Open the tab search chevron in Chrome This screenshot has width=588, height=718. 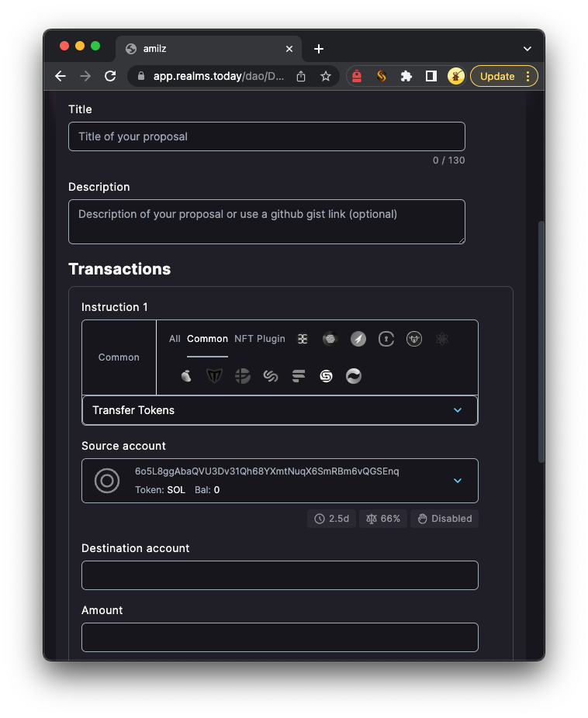tap(527, 49)
